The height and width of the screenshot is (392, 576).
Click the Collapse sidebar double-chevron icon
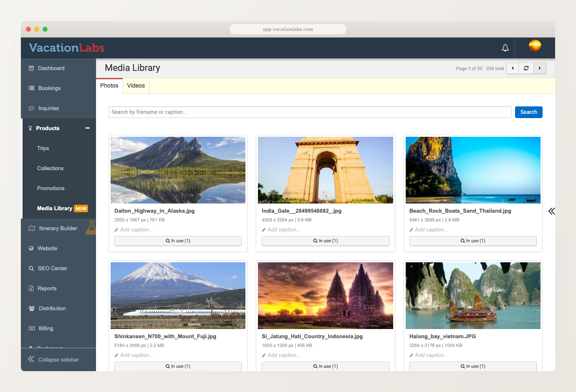pyautogui.click(x=31, y=359)
